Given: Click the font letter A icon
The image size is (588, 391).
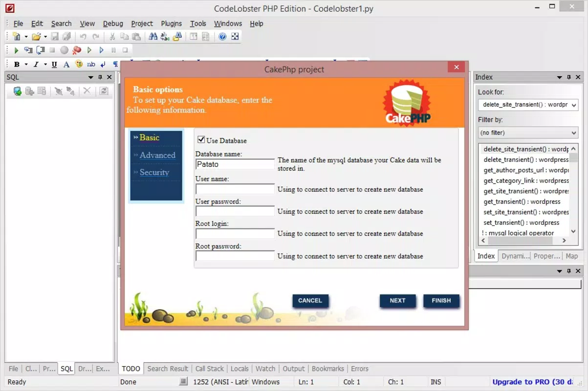Looking at the screenshot, I should [66, 64].
